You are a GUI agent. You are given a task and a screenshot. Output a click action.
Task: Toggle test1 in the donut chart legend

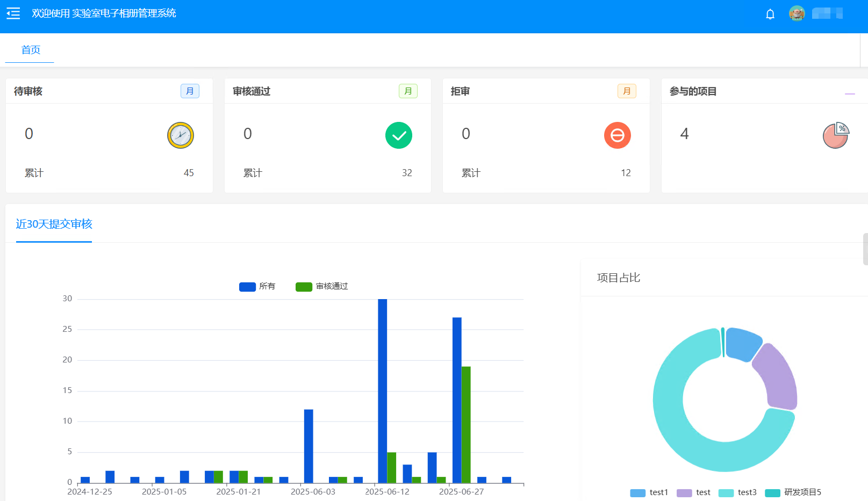(x=649, y=492)
